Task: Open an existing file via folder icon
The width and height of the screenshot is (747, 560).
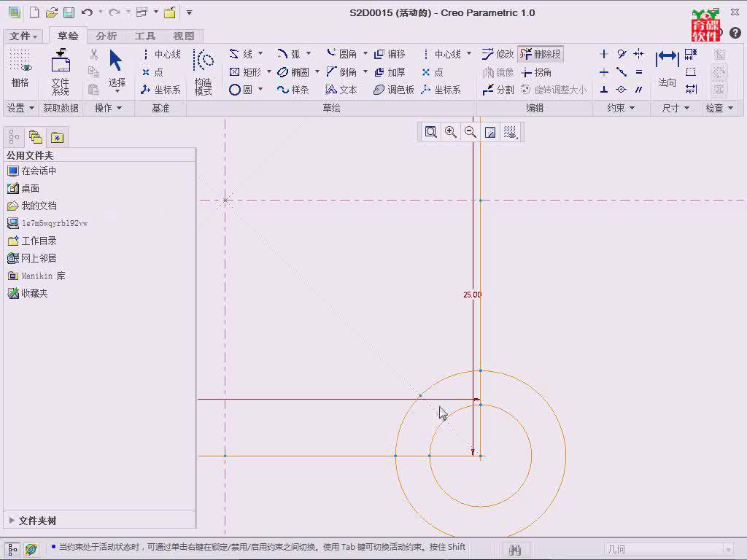Action: (x=52, y=12)
